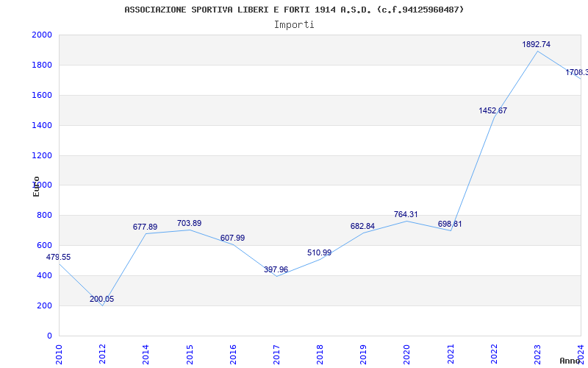Click the chart title ASSOCIAZIONE SPORTIVA LIBERI E FORTI

click(x=294, y=10)
